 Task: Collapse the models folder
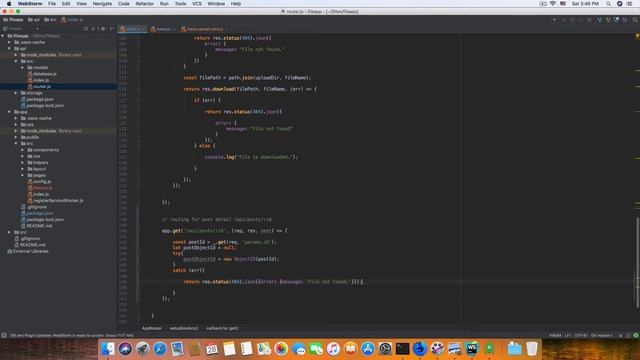pos(22,67)
